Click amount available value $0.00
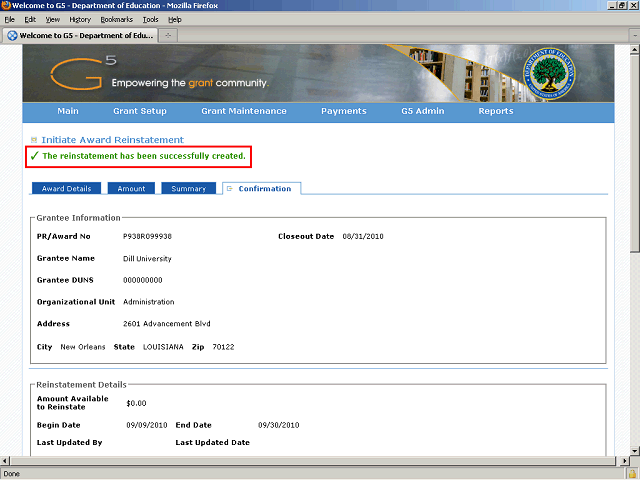 tap(136, 403)
